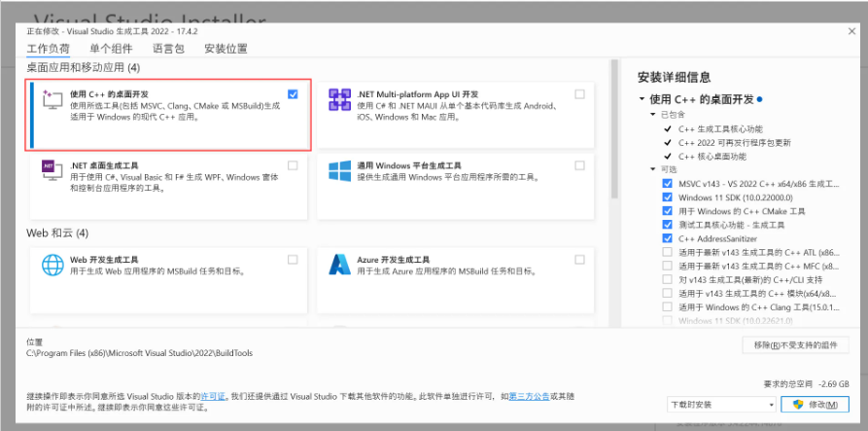Image resolution: width=868 pixels, height=431 pixels.
Task: Uncheck MSVC v143 - VS 2022 C++ component
Action: pos(667,183)
